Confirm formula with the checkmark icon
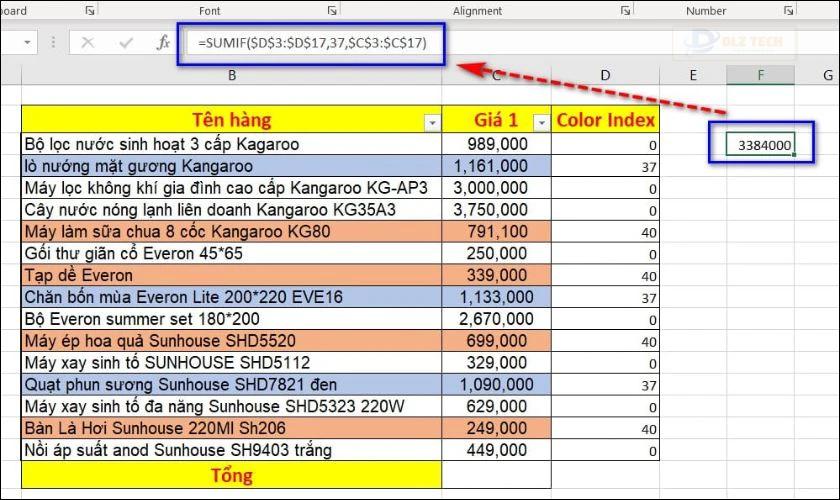This screenshot has height=500, width=840. point(126,42)
